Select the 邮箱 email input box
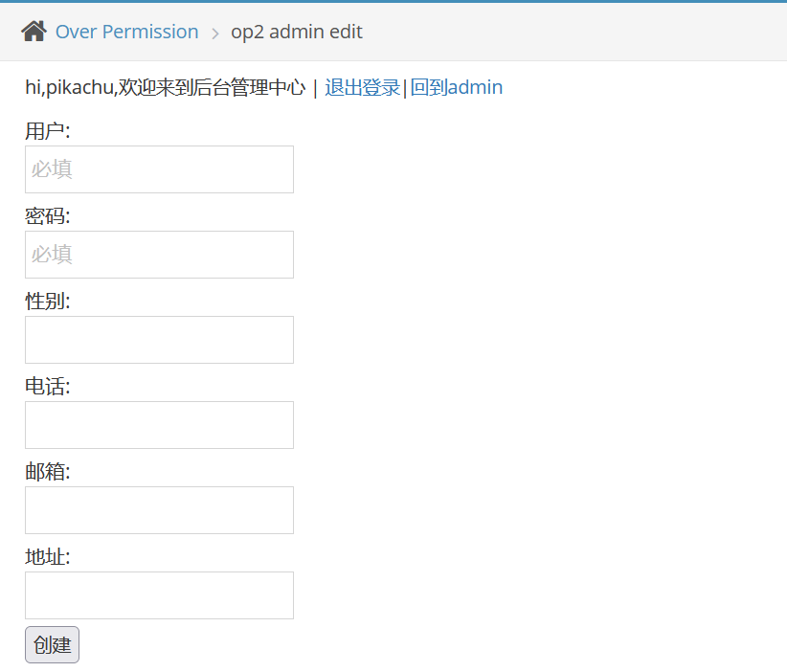Screen dimensions: 787x672 click(x=159, y=510)
